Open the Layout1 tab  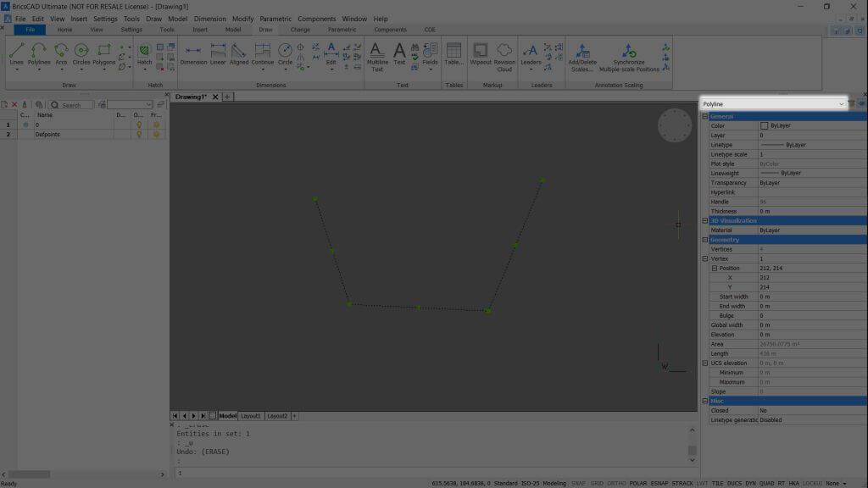click(x=251, y=415)
